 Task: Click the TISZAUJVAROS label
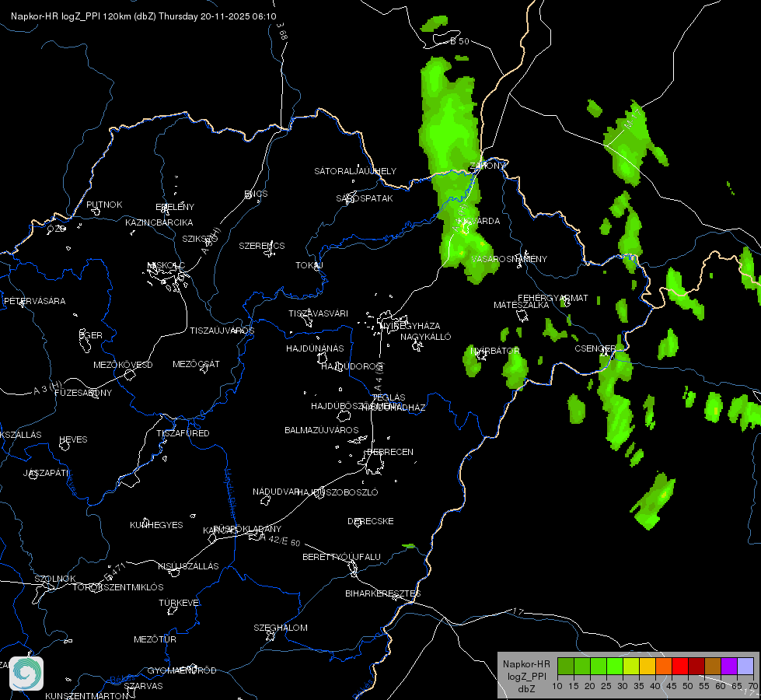coord(222,331)
